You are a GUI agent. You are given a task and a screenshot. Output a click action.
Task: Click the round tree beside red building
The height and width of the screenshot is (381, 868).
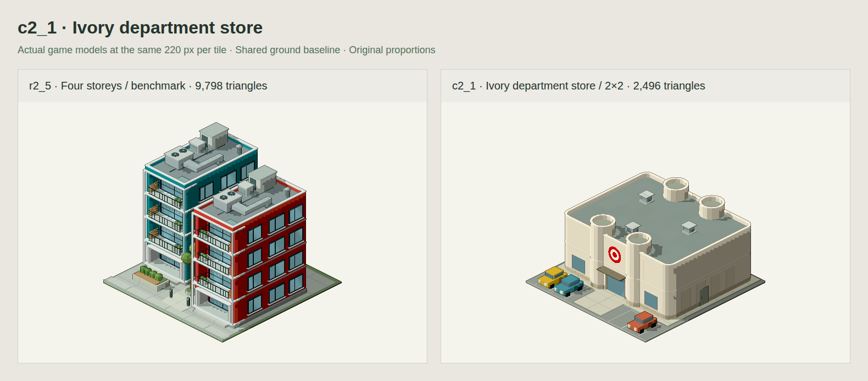point(187,259)
